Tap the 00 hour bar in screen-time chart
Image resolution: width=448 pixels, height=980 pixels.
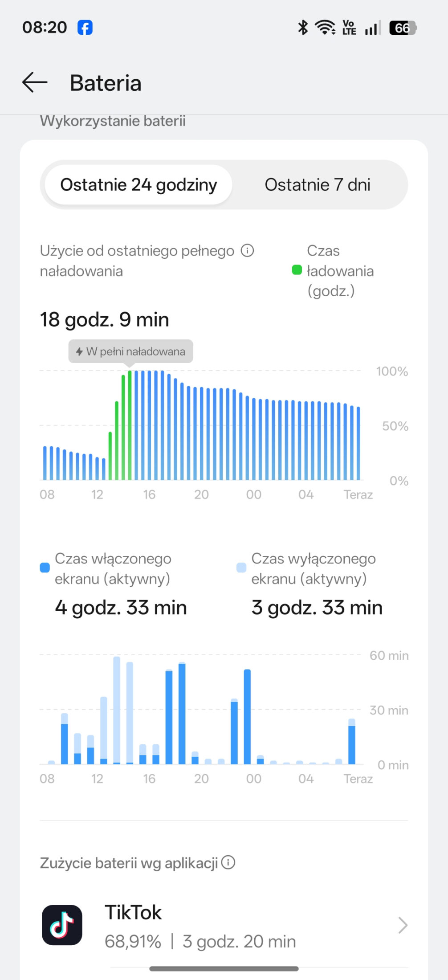[x=248, y=717]
